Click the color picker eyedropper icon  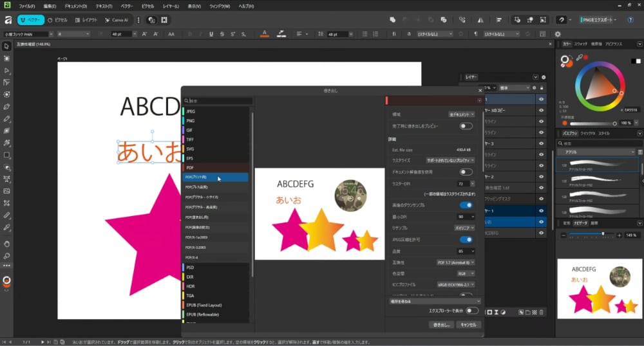click(x=580, y=58)
